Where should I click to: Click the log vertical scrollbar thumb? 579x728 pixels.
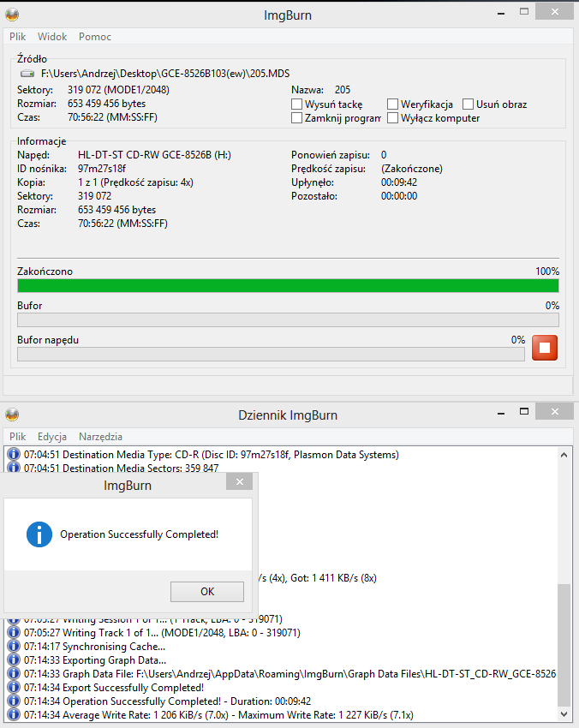564,644
